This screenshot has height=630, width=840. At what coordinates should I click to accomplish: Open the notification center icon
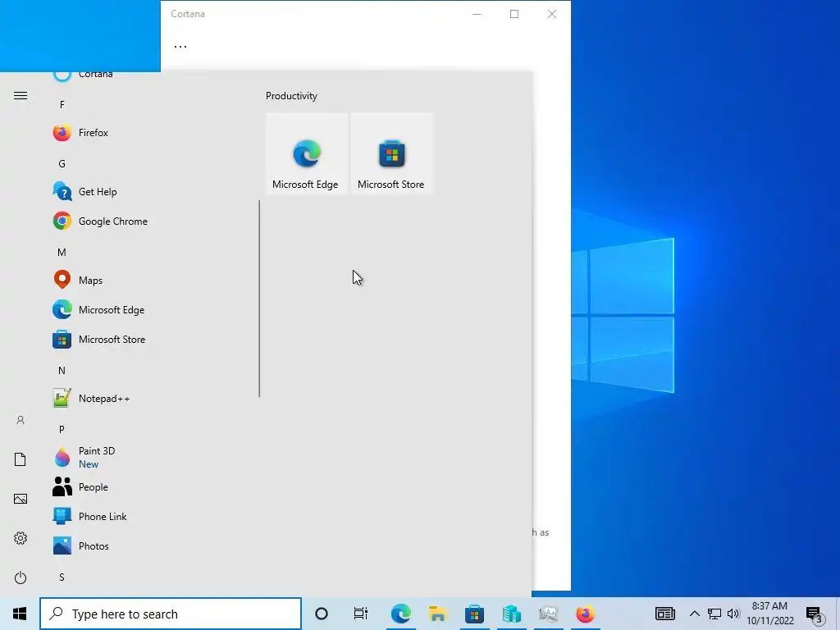[815, 614]
